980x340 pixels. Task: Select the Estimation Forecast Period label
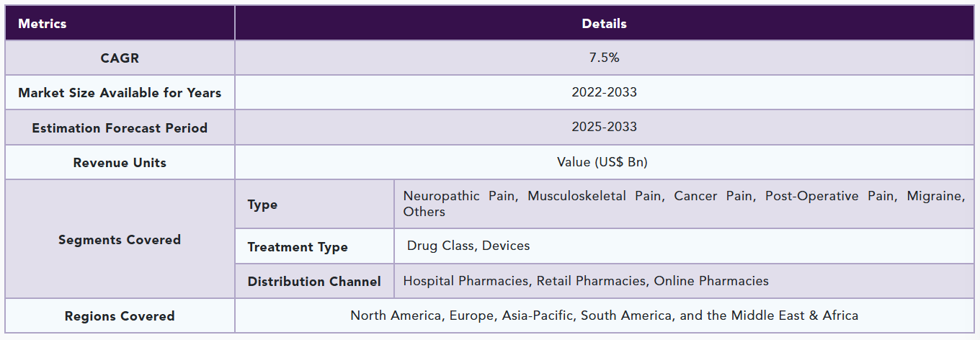pyautogui.click(x=120, y=128)
